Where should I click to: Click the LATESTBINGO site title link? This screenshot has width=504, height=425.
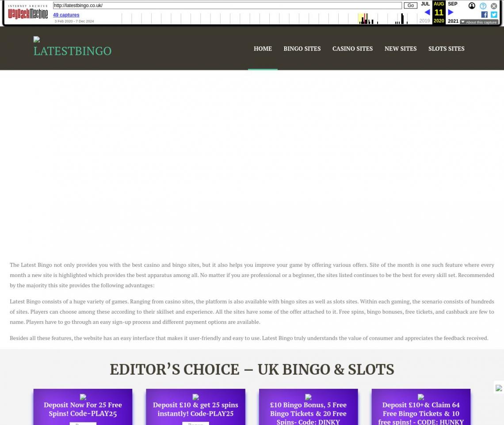coord(73,51)
